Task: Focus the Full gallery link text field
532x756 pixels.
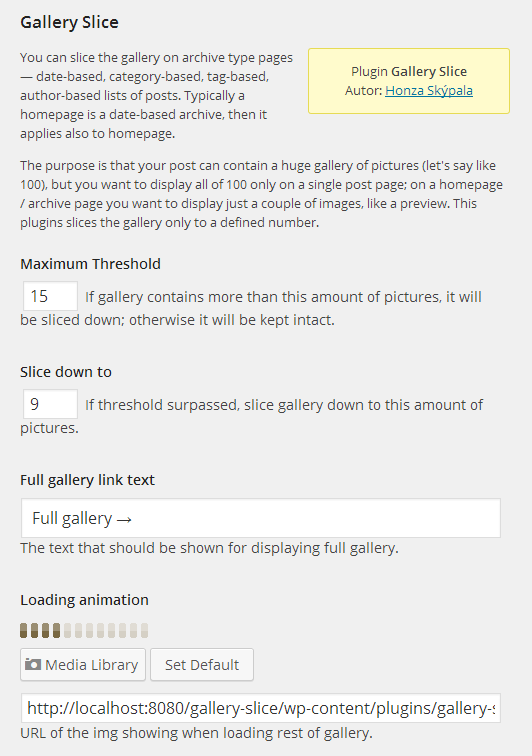Action: (260, 518)
